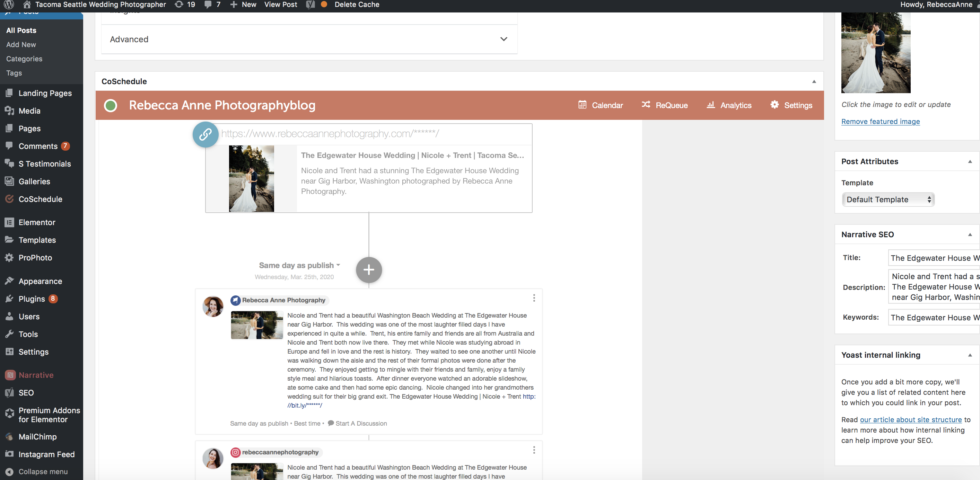The height and width of the screenshot is (480, 980).
Task: Open Tags in Posts submenu
Action: tap(14, 73)
